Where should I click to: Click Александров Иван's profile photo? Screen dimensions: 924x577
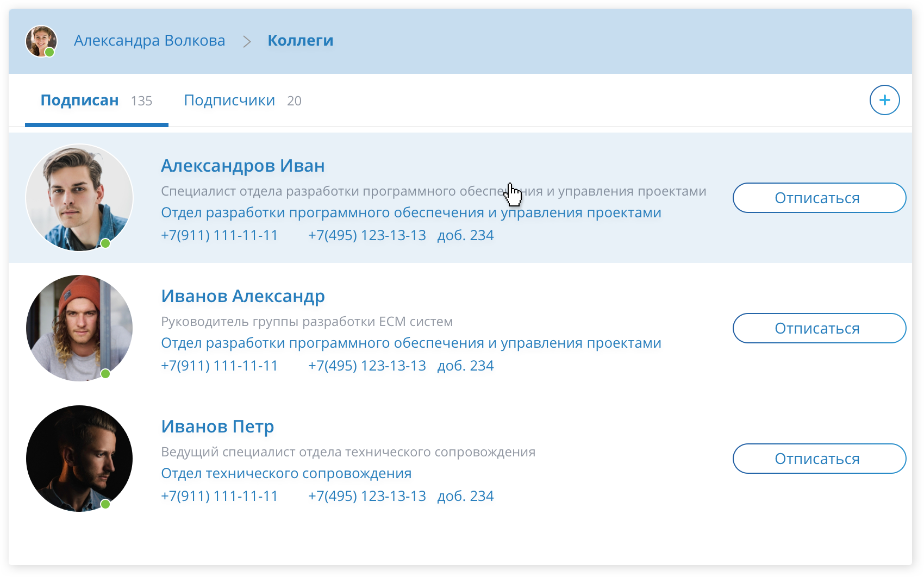79,197
